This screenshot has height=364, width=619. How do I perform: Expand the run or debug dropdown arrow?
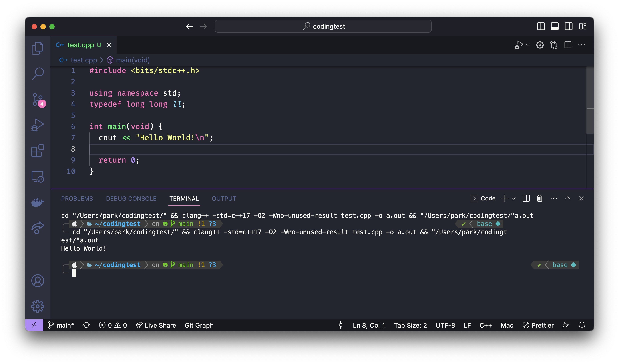[527, 45]
